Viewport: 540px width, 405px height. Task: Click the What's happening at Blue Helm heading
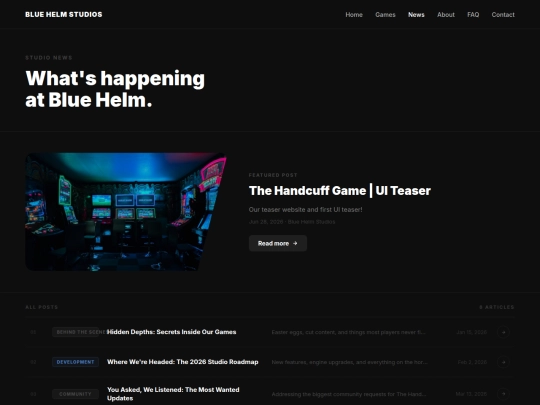point(115,89)
